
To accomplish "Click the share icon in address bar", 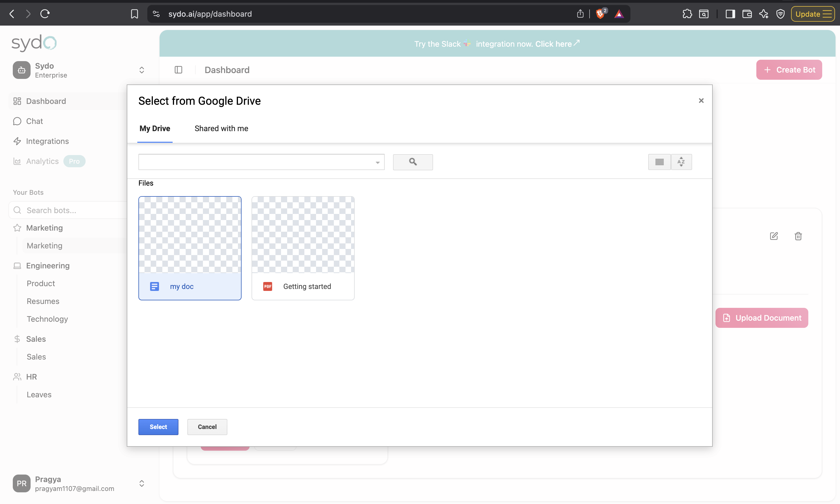I will pyautogui.click(x=580, y=14).
